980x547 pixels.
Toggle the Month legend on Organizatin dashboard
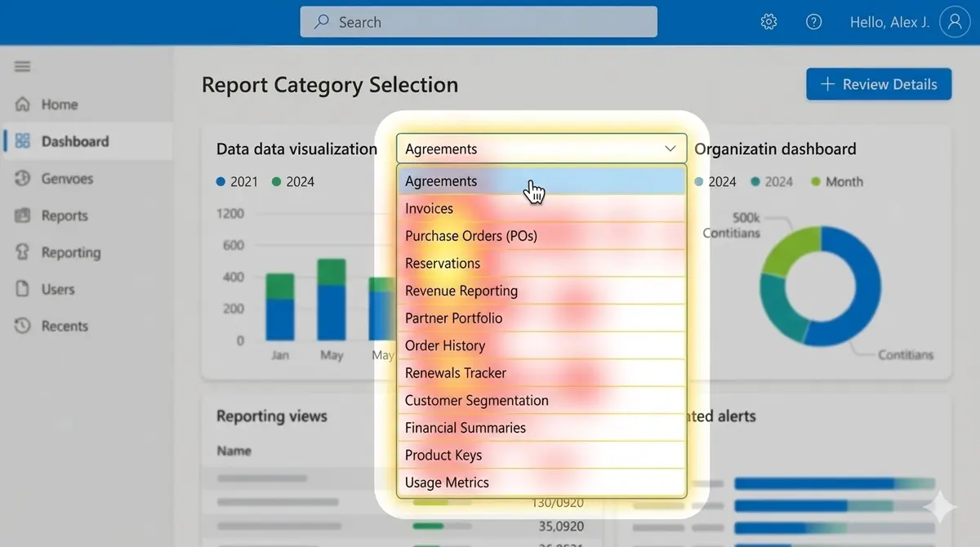click(x=836, y=181)
